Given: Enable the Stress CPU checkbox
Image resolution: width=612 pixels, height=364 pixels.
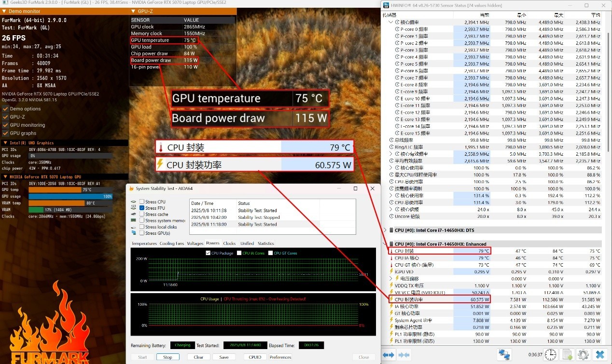Looking at the screenshot, I should pyautogui.click(x=142, y=202).
